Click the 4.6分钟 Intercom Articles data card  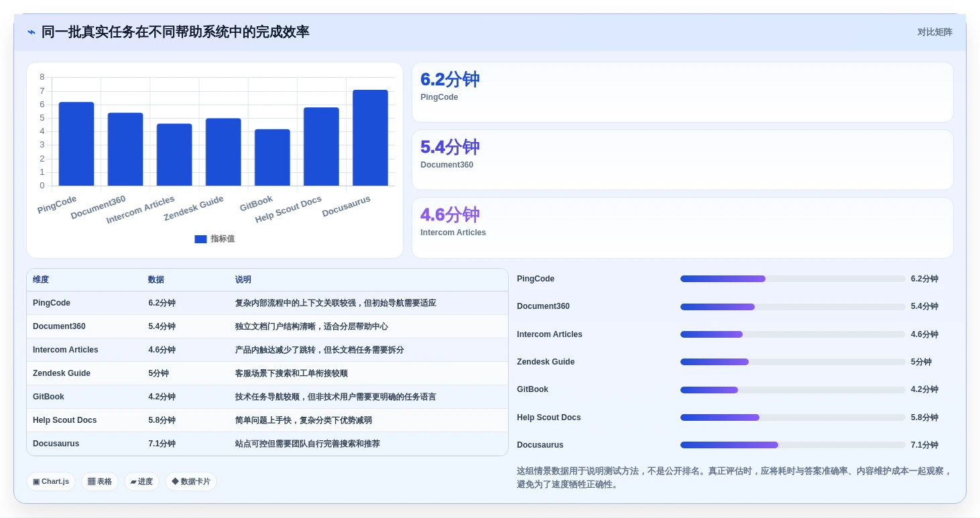[x=682, y=228]
